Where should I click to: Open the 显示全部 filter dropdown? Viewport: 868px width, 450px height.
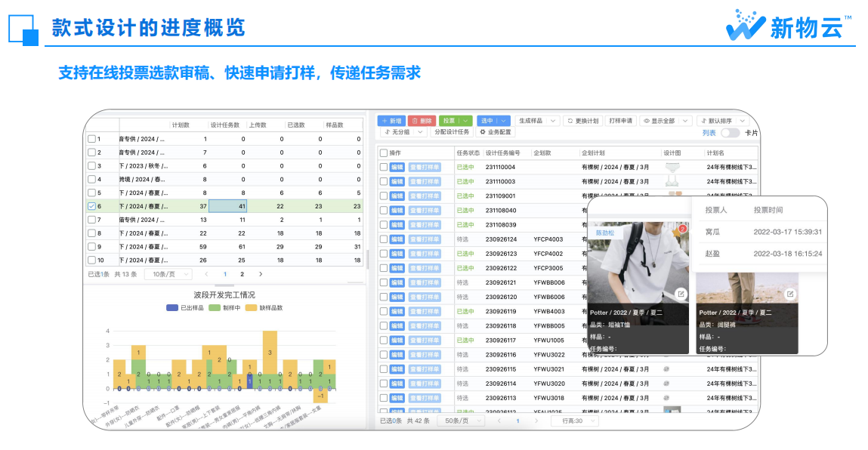(x=666, y=121)
